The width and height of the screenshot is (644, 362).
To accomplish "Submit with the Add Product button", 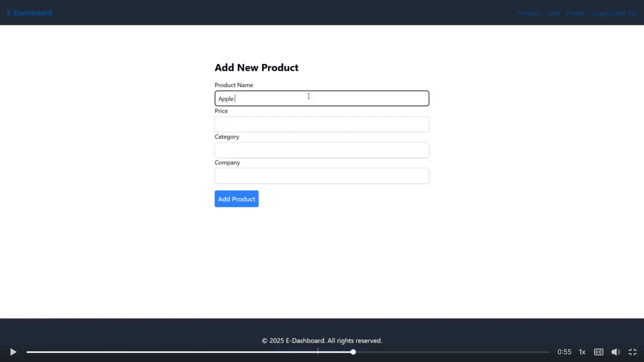I will tap(236, 199).
